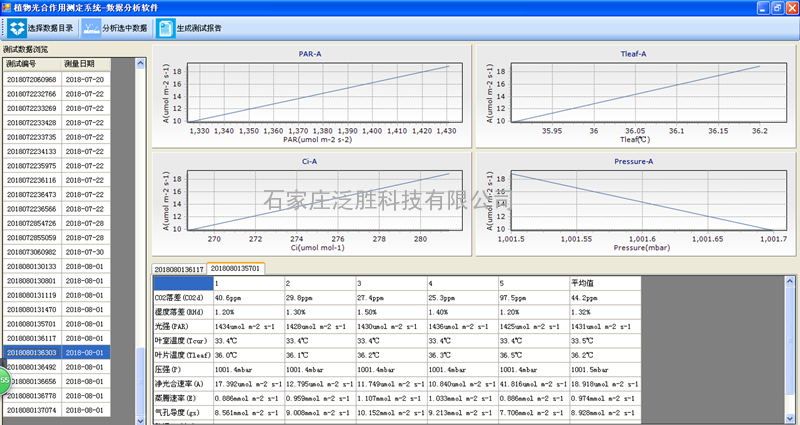Click the date 2018-07-20 cell

86,80
